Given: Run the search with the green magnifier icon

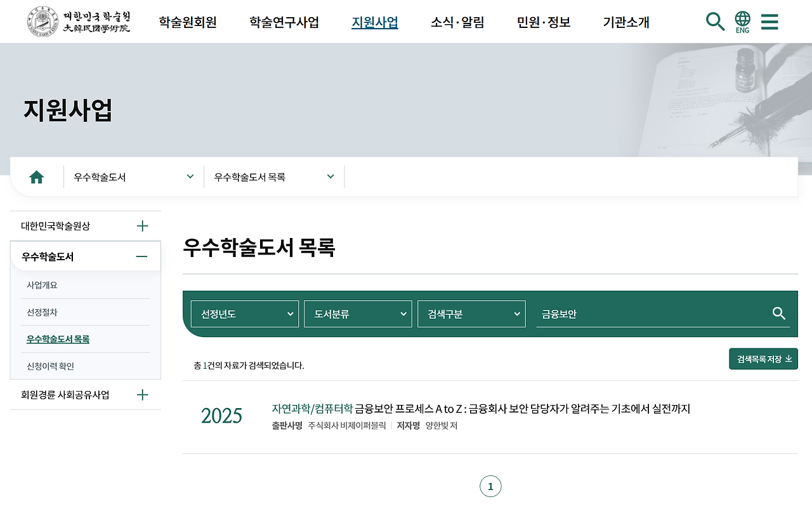Looking at the screenshot, I should click(778, 313).
